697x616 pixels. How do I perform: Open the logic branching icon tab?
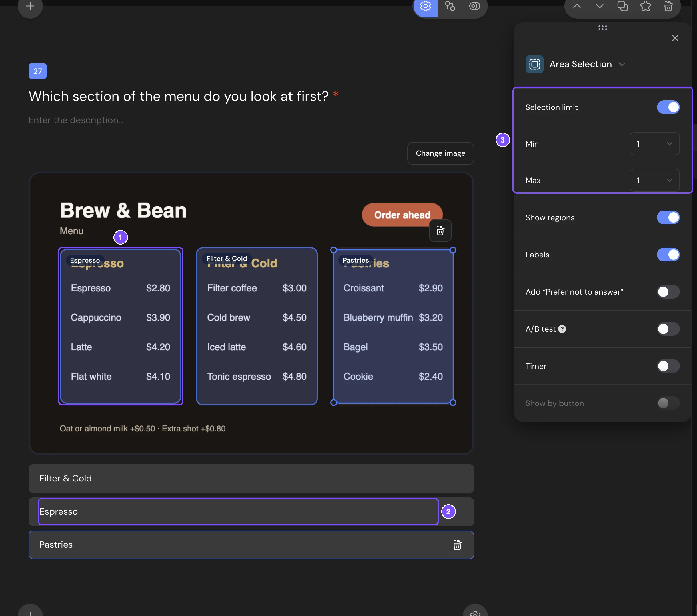[x=450, y=6]
